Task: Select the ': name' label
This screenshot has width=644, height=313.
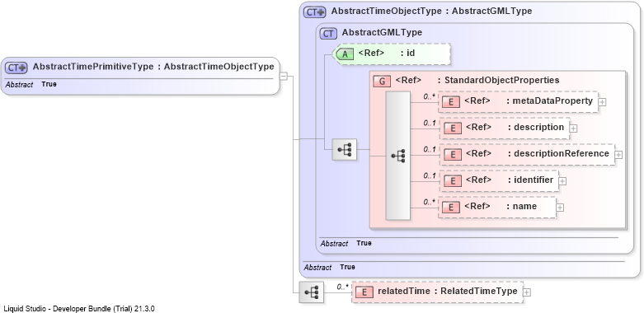Action: pyautogui.click(x=521, y=206)
